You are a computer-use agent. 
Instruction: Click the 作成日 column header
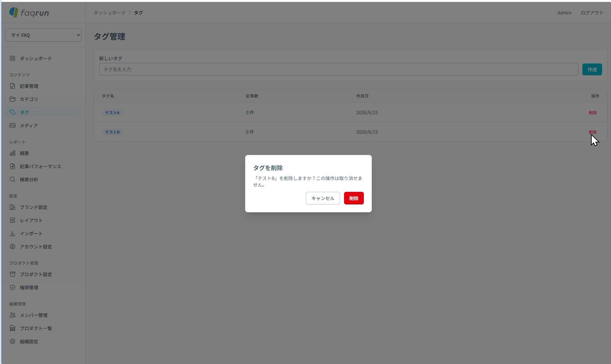click(x=362, y=96)
